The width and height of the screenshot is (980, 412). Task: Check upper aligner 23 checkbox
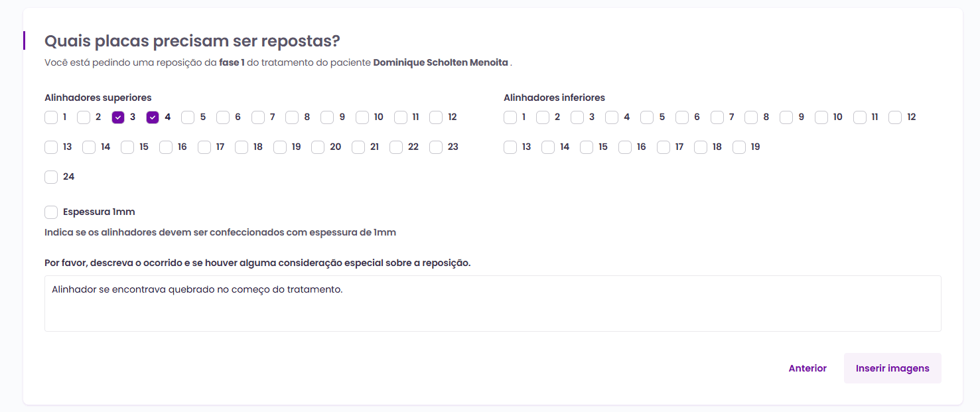pos(436,147)
